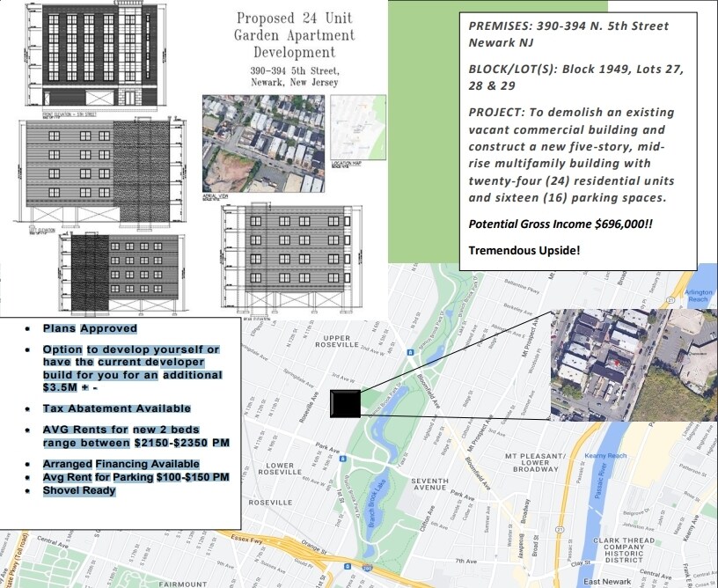The image size is (718, 588).
Task: Click the Kearny Reach label on the river
Action: pos(605,455)
